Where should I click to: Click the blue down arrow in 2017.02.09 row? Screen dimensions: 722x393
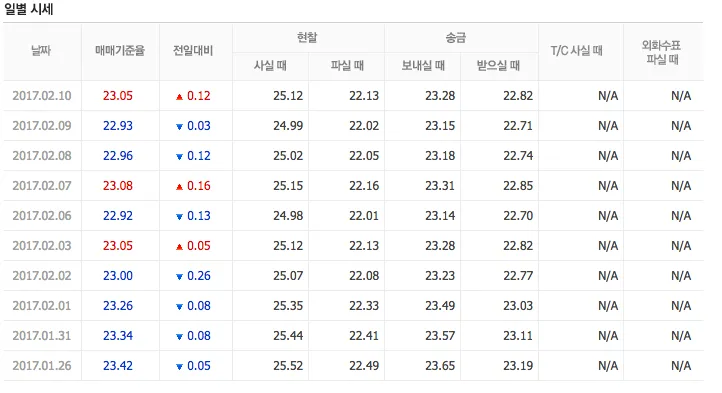tap(180, 127)
